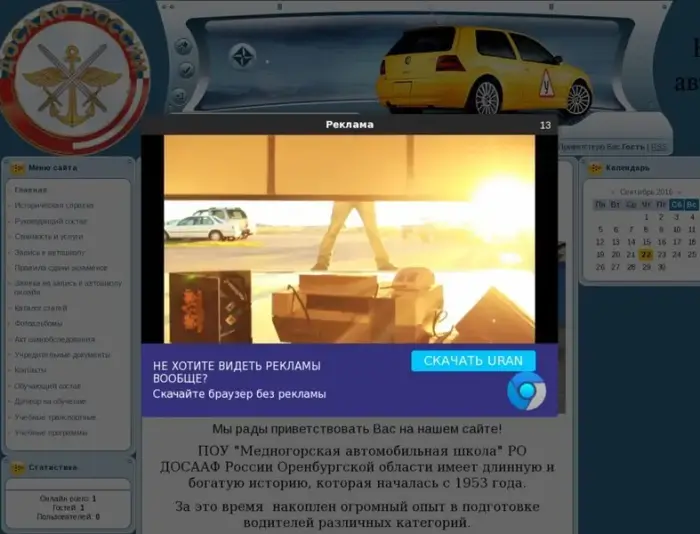
Task: Select highlighted date 22 in calendar
Action: coord(646,254)
